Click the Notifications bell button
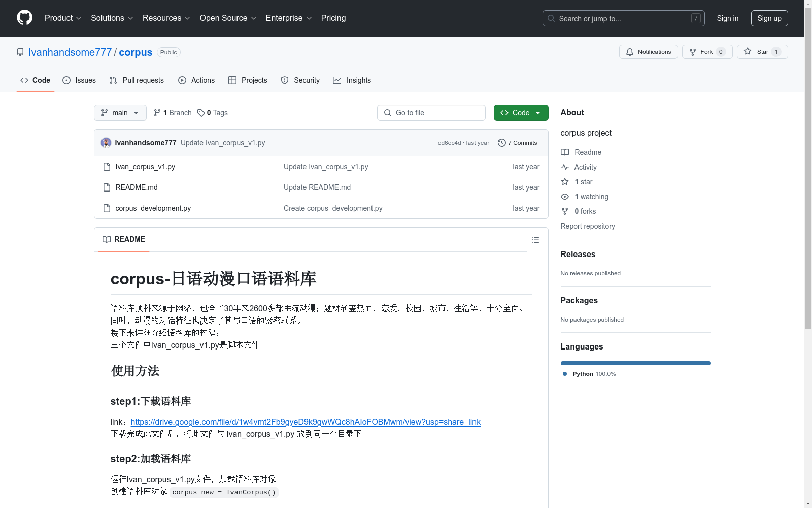The image size is (812, 508). pos(648,52)
